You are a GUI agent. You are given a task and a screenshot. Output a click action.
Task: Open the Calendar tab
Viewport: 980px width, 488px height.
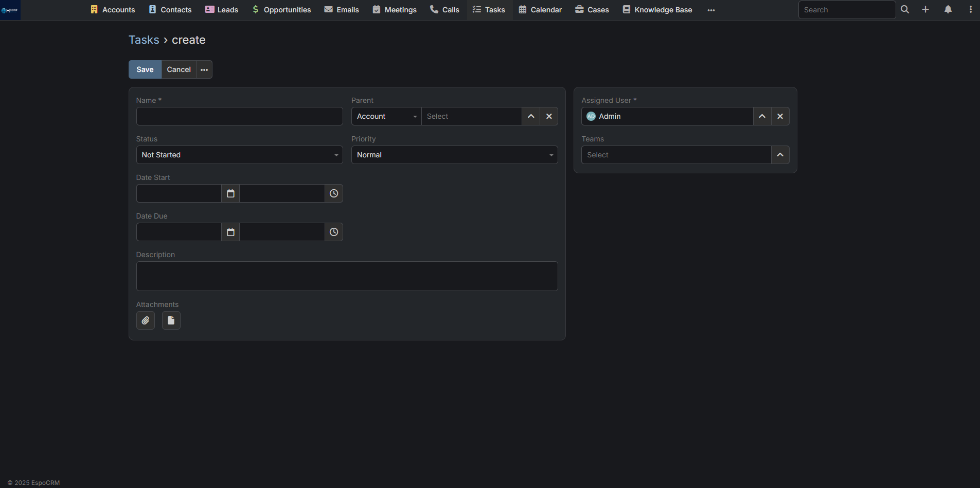tap(540, 10)
